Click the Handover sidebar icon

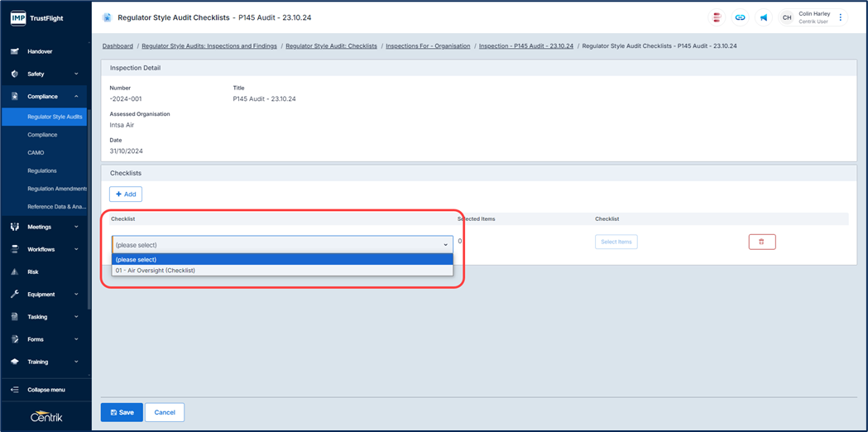[x=15, y=51]
